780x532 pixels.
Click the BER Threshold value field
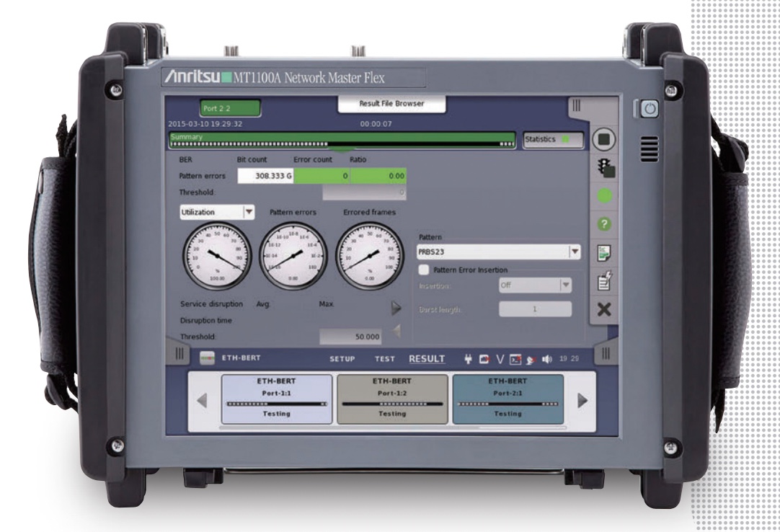coord(364,192)
